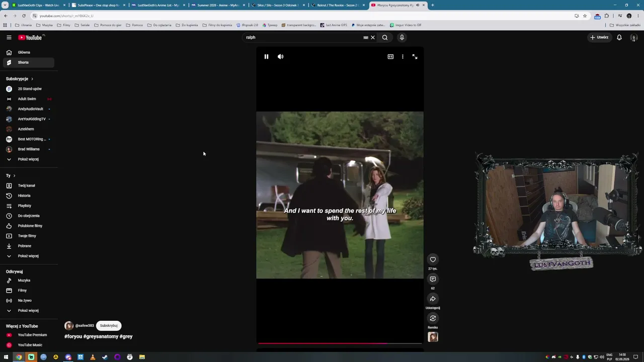Click the search box containing 'ralph'

[x=303, y=37]
